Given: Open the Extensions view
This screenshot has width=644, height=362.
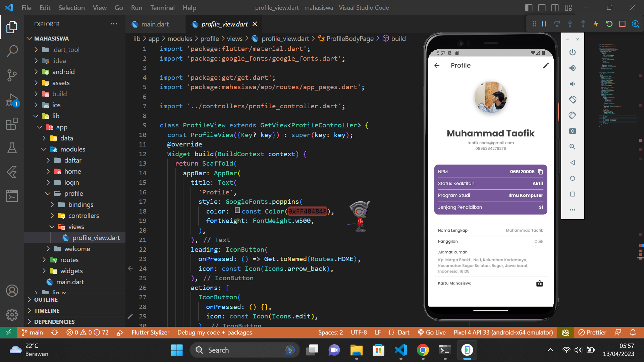Looking at the screenshot, I should [12, 124].
